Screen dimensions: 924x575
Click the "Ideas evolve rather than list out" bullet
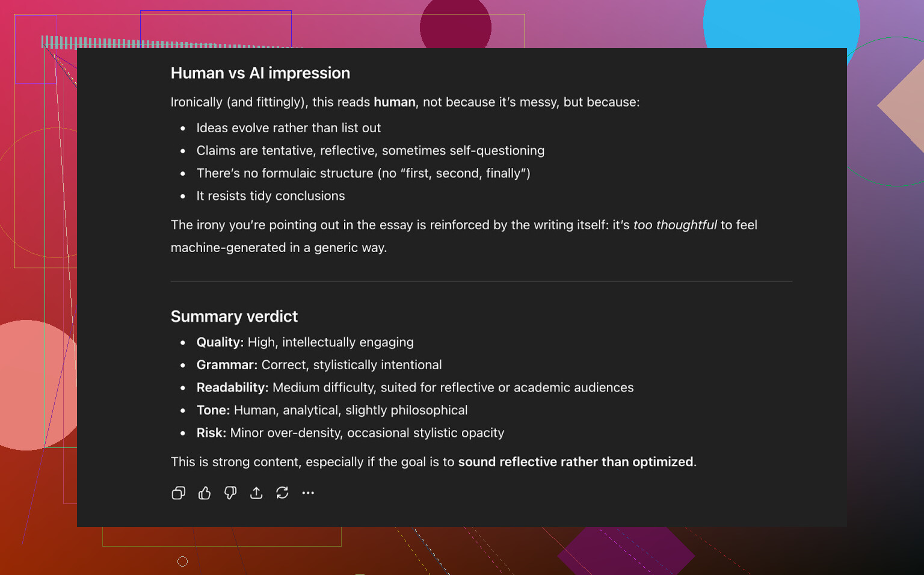point(288,128)
